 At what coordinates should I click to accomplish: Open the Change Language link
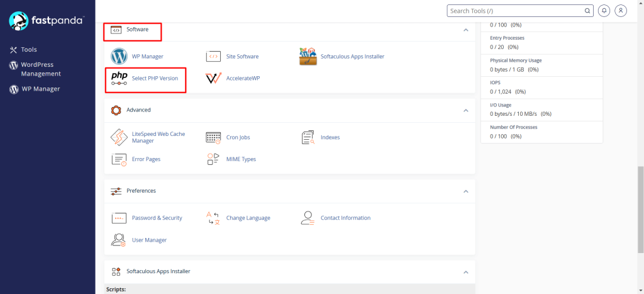click(x=248, y=218)
